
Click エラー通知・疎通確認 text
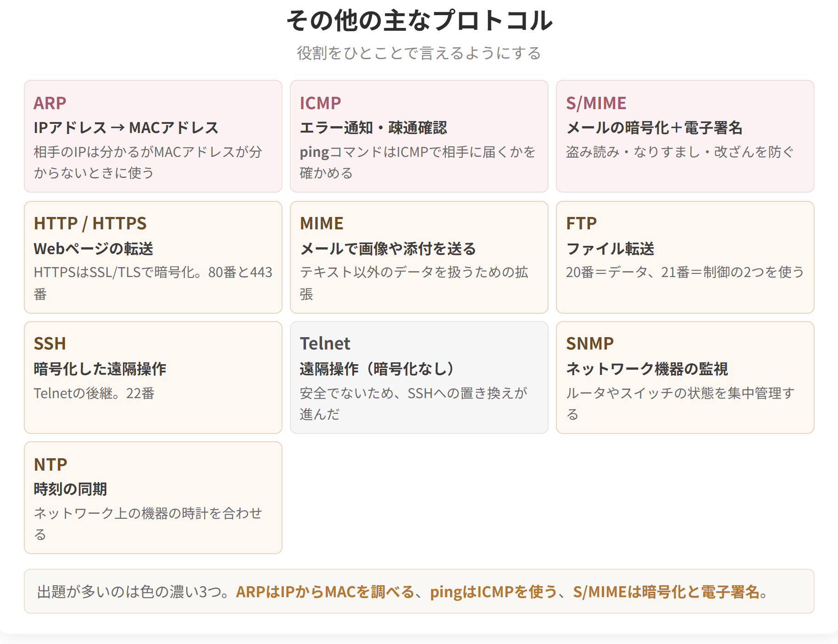point(373,128)
